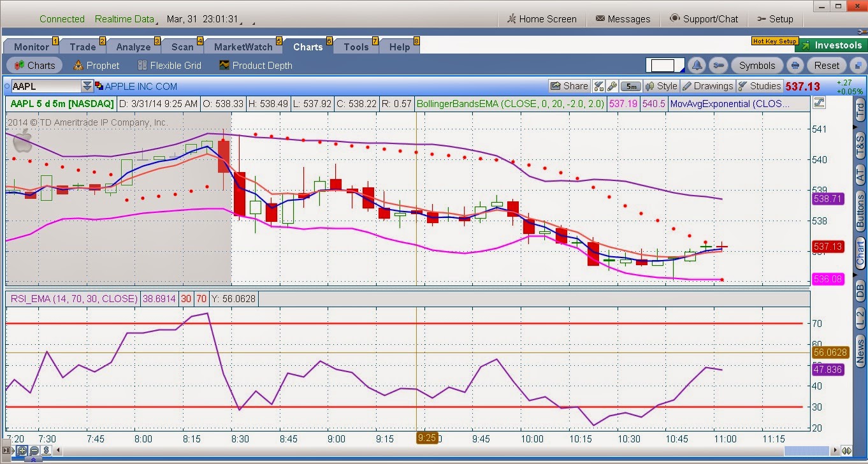Image resolution: width=868 pixels, height=464 pixels.
Task: Click the detach window icon after Reset
Action: click(x=858, y=65)
